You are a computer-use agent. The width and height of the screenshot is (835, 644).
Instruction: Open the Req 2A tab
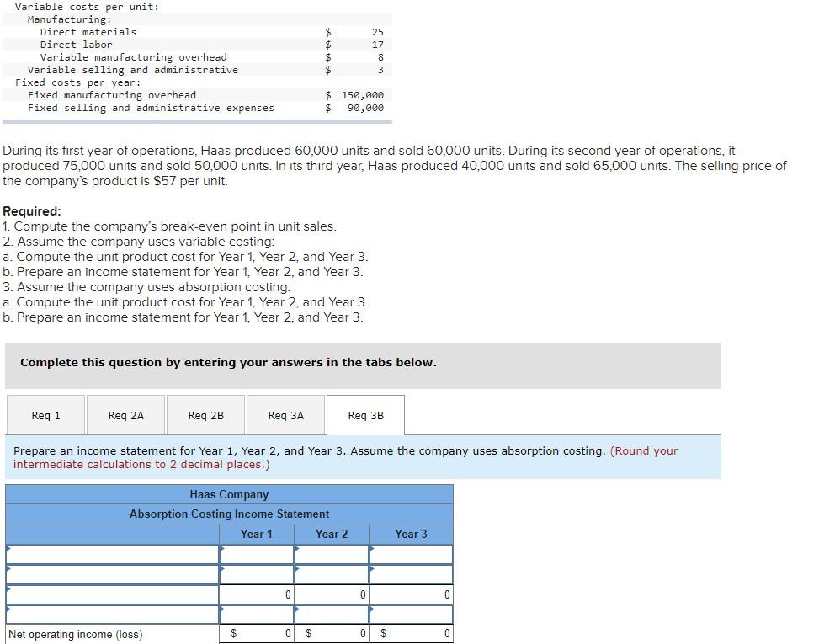[x=126, y=414]
